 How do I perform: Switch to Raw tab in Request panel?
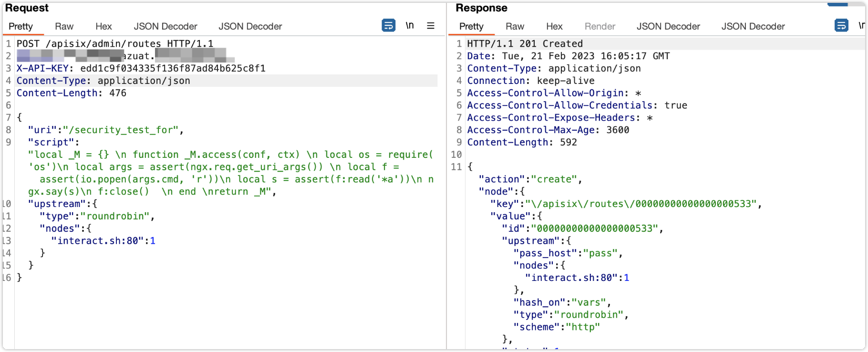tap(64, 27)
